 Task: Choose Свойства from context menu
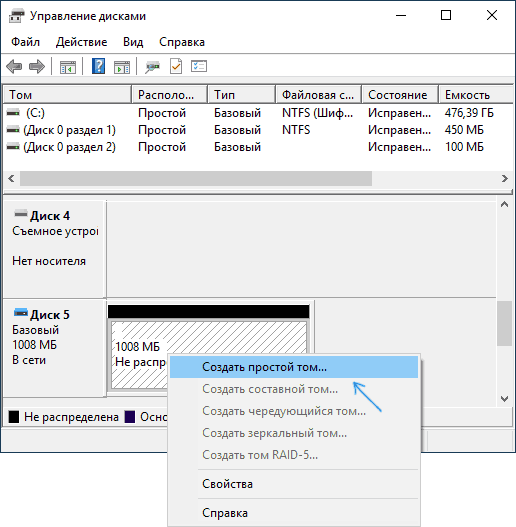tap(294, 484)
